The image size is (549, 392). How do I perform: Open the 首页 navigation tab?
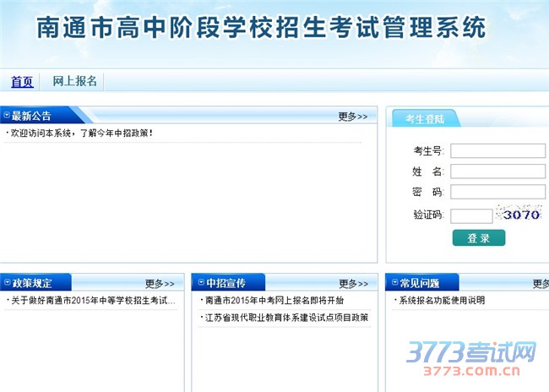(22, 82)
